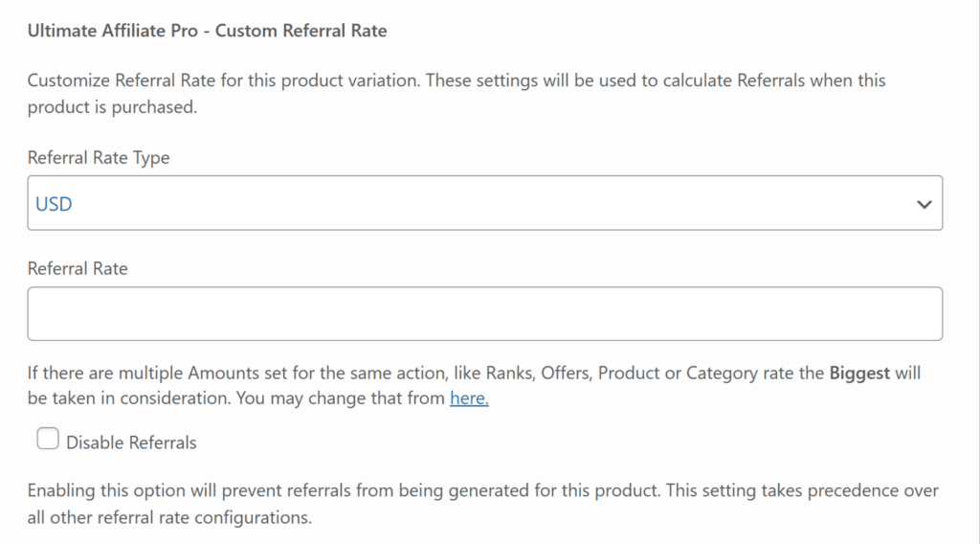980x544 pixels.
Task: Enable the Disable Referrals checkbox
Action: (x=47, y=440)
